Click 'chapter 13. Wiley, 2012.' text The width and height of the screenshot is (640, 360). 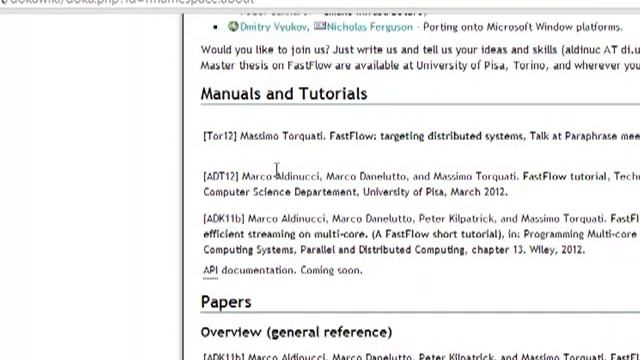pos(528,250)
